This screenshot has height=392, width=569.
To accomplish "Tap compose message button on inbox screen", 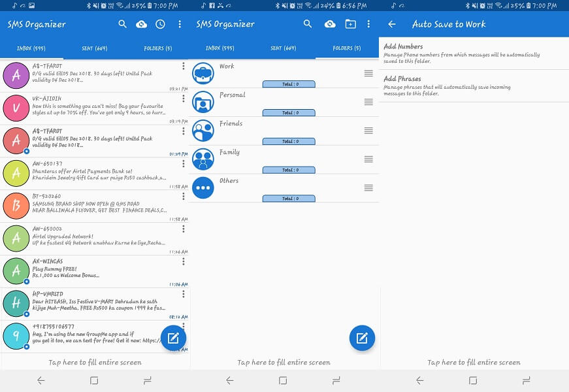I will [x=173, y=338].
